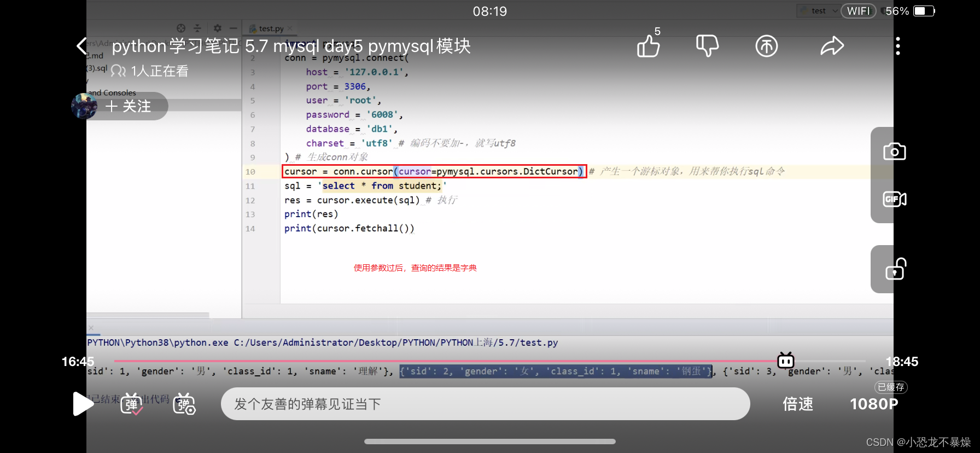Screen dimensions: 980x453
Task: Click the highlighted sid 2 dictionary output
Action: 556,371
